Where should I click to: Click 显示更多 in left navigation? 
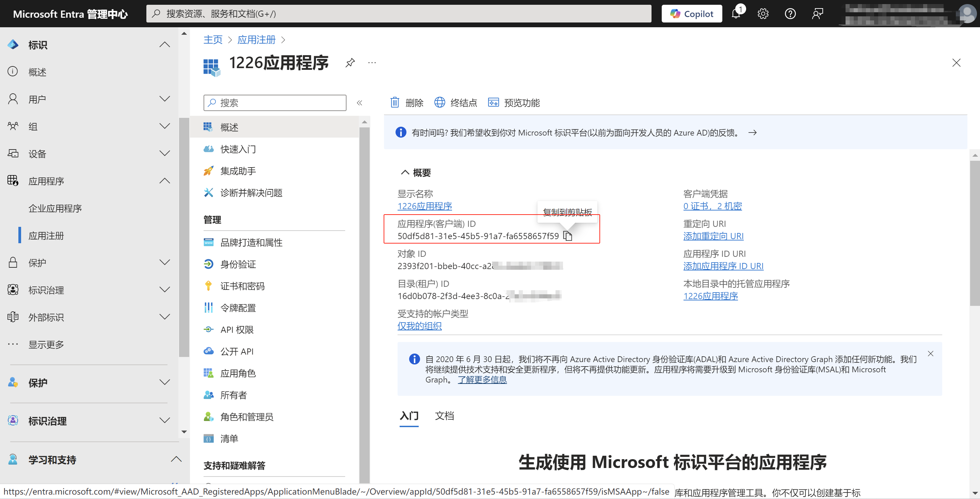[46, 344]
